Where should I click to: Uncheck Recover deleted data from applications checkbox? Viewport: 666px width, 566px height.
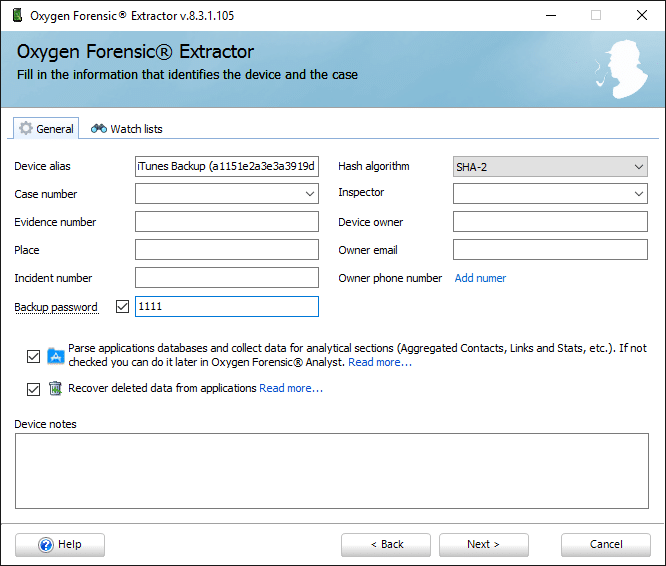tap(34, 389)
